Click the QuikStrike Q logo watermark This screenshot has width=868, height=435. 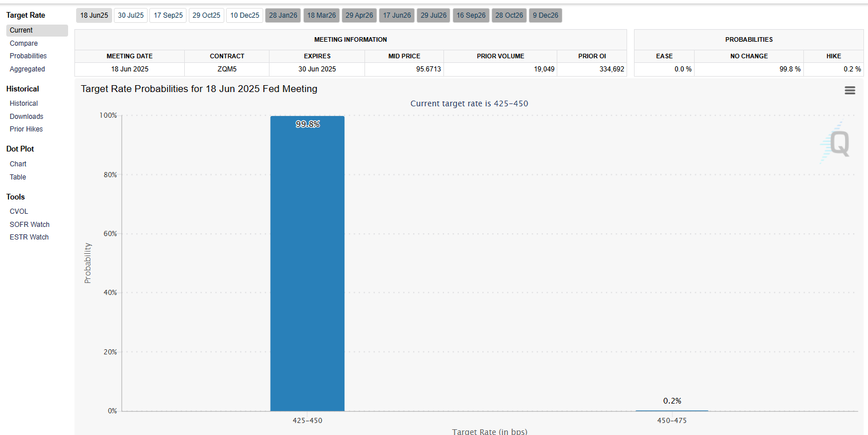click(x=838, y=143)
